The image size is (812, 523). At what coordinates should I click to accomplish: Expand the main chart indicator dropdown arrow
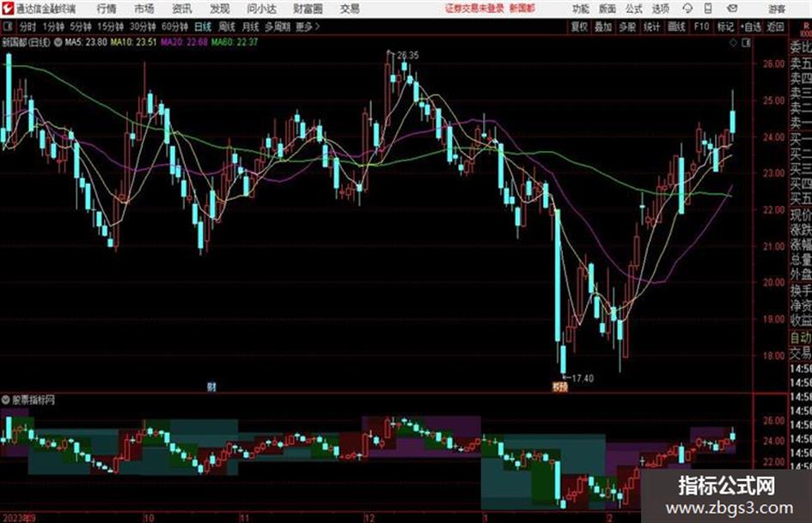click(58, 42)
